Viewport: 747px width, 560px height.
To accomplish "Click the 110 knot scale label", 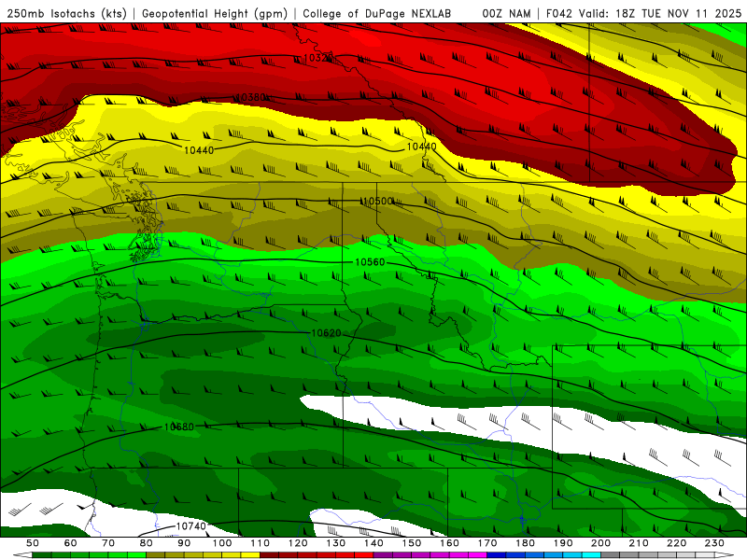I will pyautogui.click(x=261, y=543).
